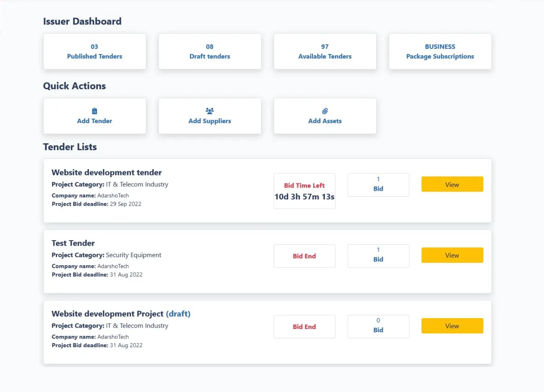Open the BUSINESS Package Subscriptions card
544x392 pixels.
coord(440,51)
